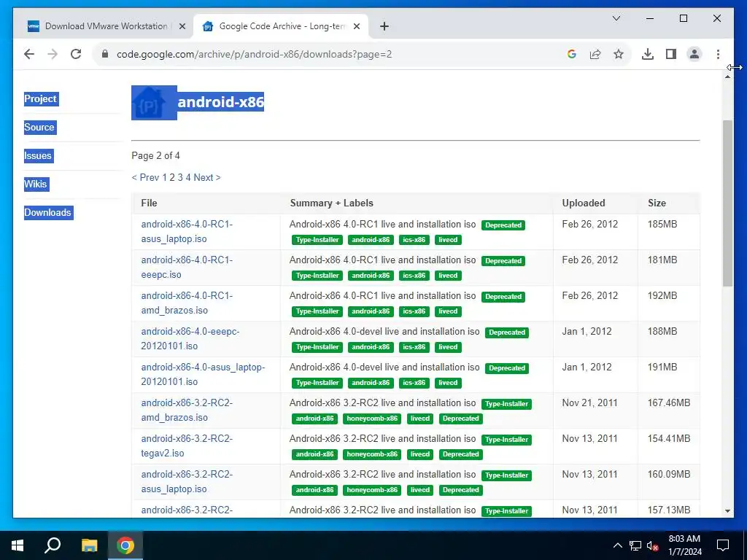The image size is (747, 560).
Task: Open Windows taskbar search
Action: pos(53,545)
